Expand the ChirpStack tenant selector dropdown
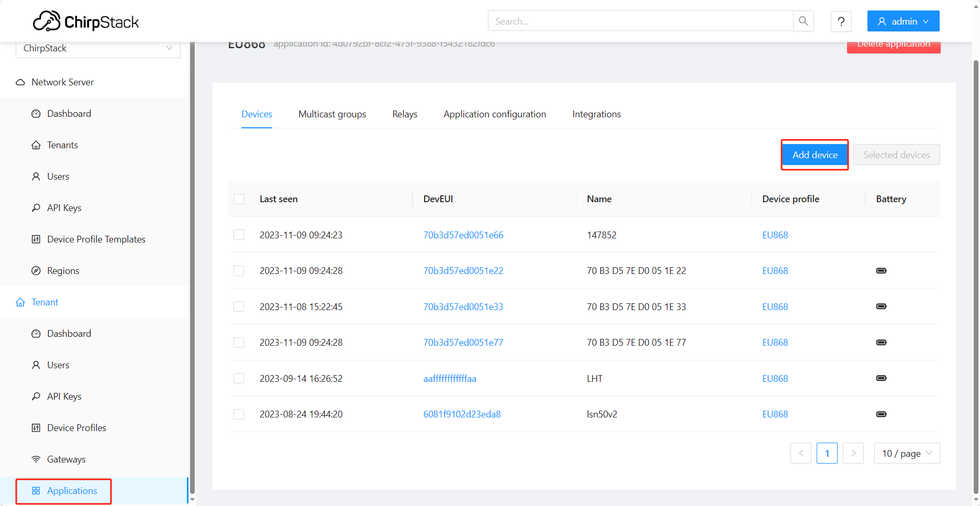This screenshot has height=506, width=980. click(x=98, y=48)
